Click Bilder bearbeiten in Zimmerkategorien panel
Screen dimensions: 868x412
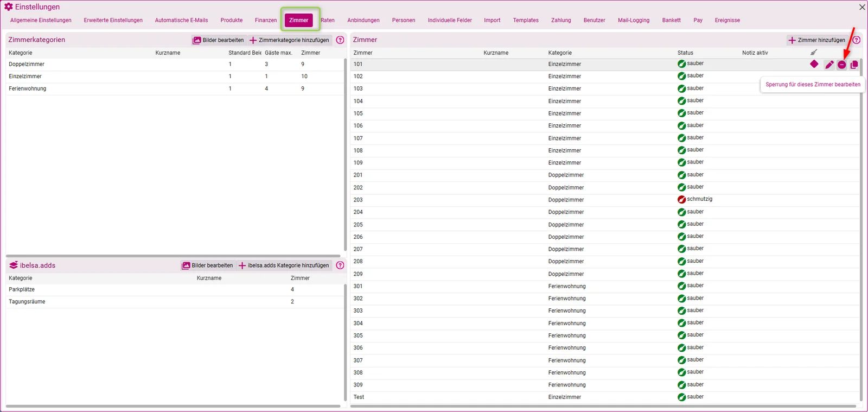[219, 40]
